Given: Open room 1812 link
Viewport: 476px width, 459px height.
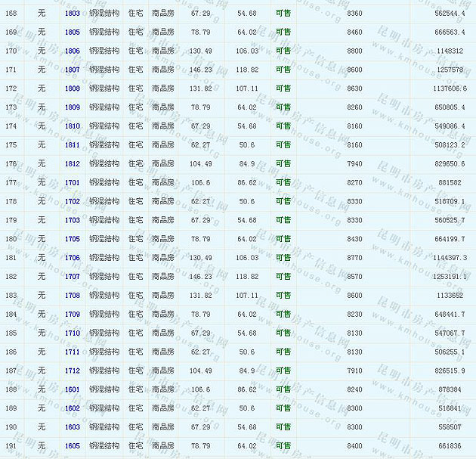Looking at the screenshot, I should [x=73, y=164].
